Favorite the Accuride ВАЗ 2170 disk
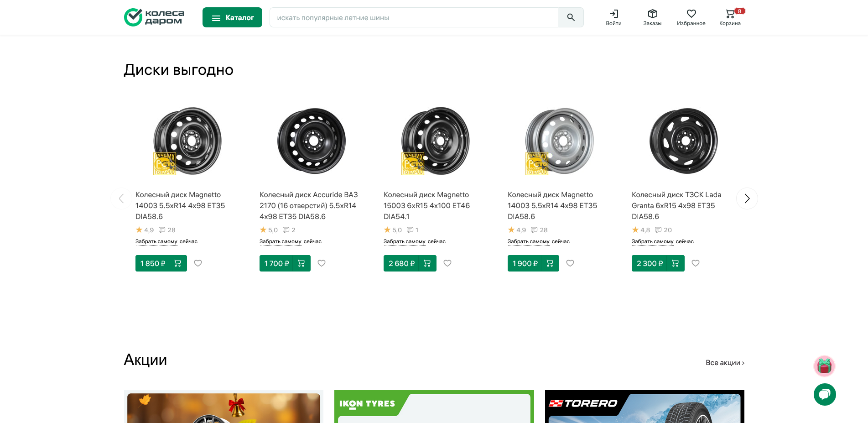This screenshot has width=868, height=423. pos(322,263)
